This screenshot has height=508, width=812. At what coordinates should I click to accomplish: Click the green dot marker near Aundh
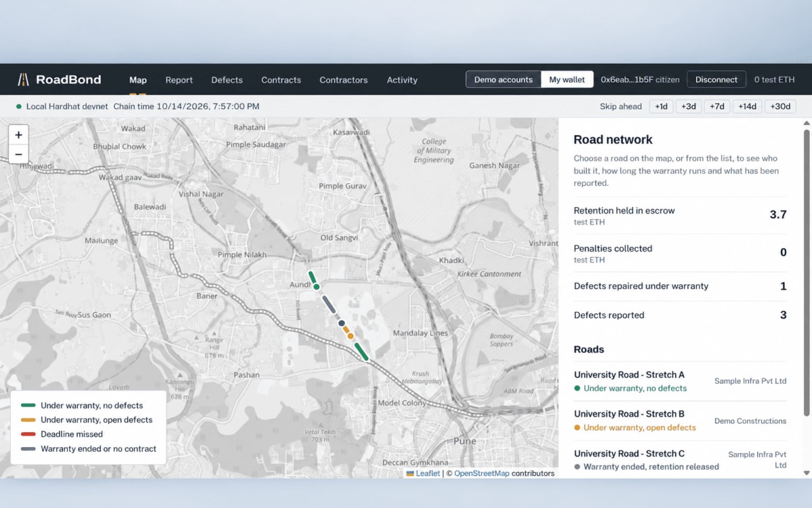(316, 287)
